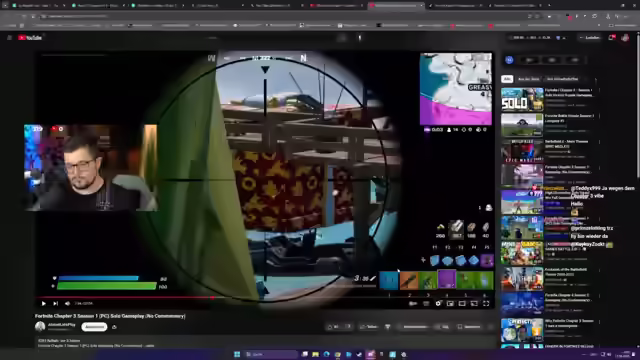This screenshot has height=360, width=640.
Task: Expand filter chips with the right arrow
Action: (x=596, y=79)
